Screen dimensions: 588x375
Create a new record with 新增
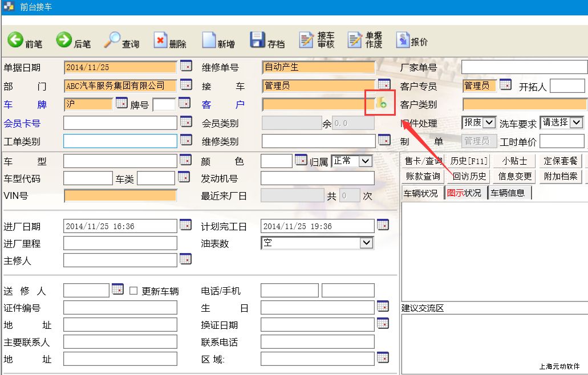click(209, 40)
